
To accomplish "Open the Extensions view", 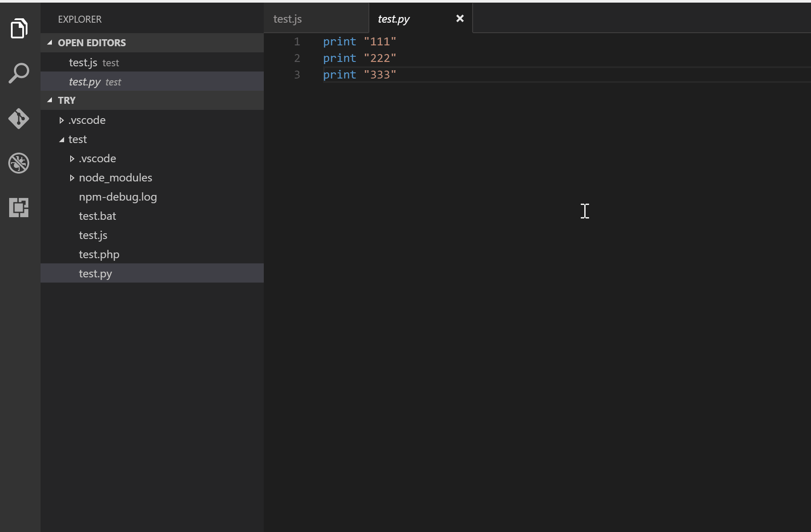I will [x=19, y=208].
